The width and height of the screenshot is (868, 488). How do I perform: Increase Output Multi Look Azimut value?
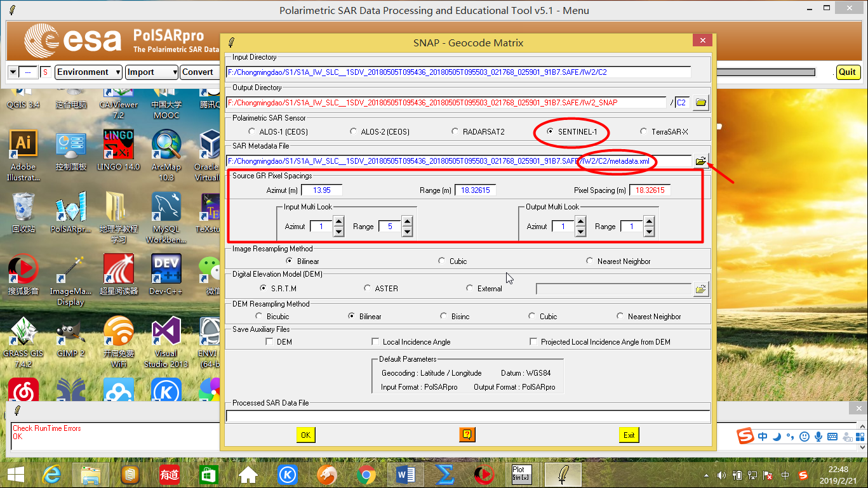pos(580,221)
